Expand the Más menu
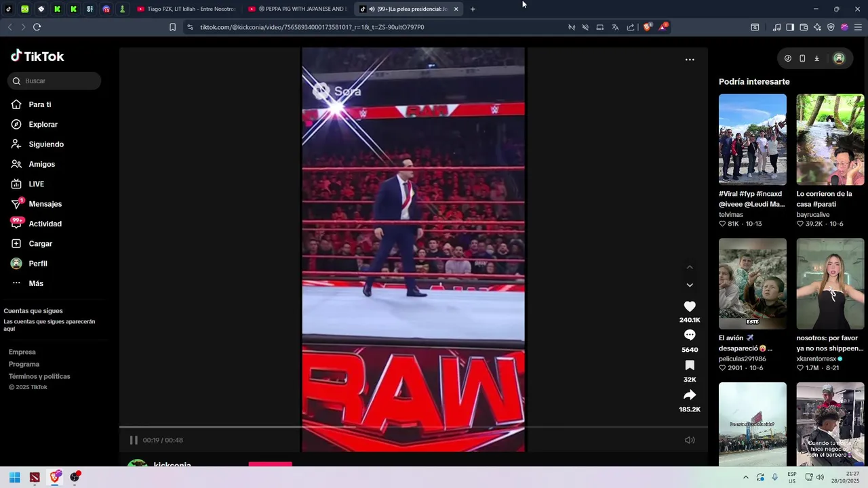Screen dimensions: 868x488 pos(27,283)
